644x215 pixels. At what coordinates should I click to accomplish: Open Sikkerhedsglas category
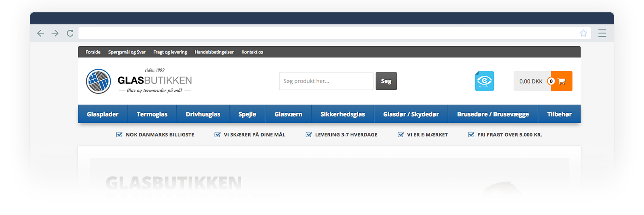[x=343, y=114]
